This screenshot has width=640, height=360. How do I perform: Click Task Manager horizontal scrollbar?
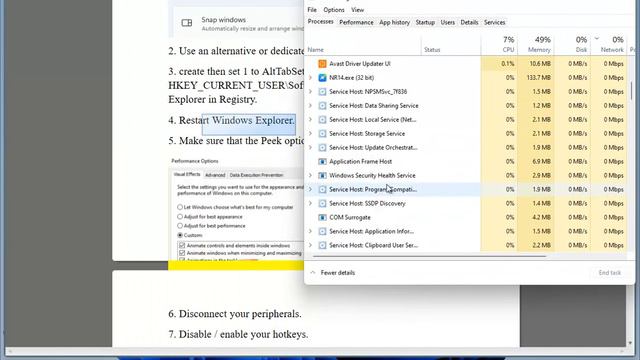429,256
